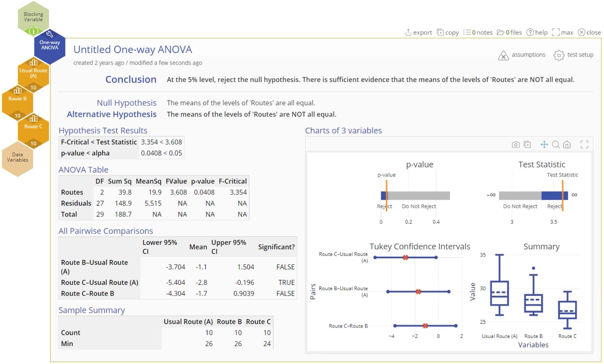Image resolution: width=604 pixels, height=364 pixels.
Task: Click the lower CI value '-3.704'
Action: (x=175, y=267)
